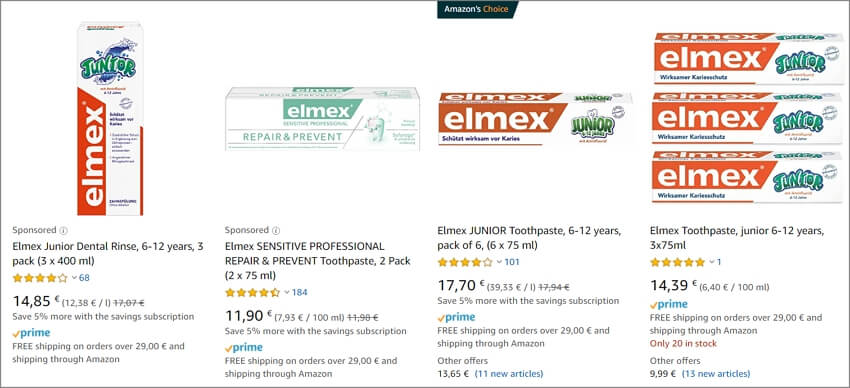Click the Amazon's Choice badge
Image resolution: width=850 pixels, height=388 pixels.
pyautogui.click(x=478, y=9)
